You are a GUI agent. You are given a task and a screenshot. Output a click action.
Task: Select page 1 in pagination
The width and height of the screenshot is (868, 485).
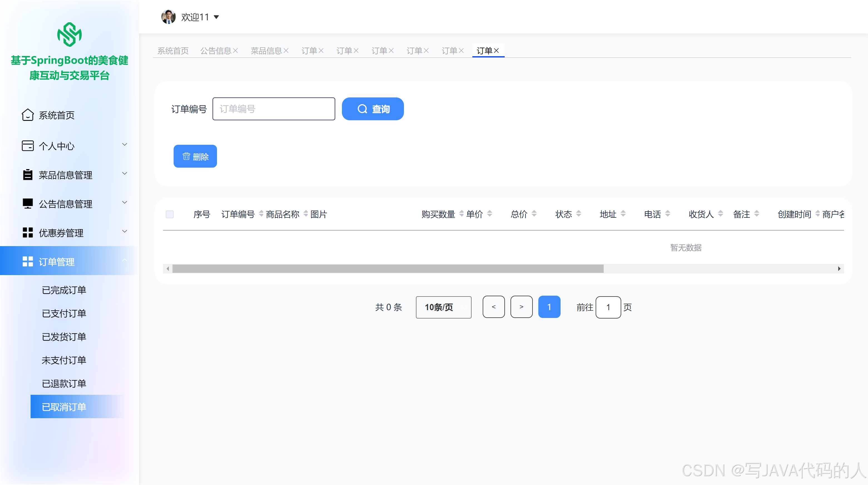point(549,307)
